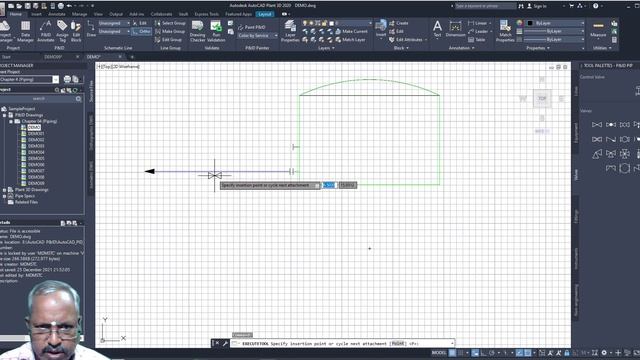This screenshot has height=360, width=640.
Task: Open the DEMO drawing in project tree
Action: 34,127
